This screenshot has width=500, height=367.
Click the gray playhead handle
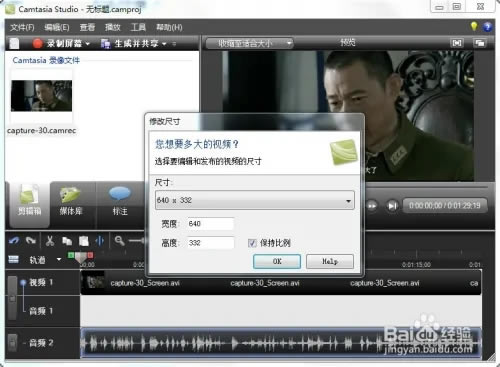point(81,258)
